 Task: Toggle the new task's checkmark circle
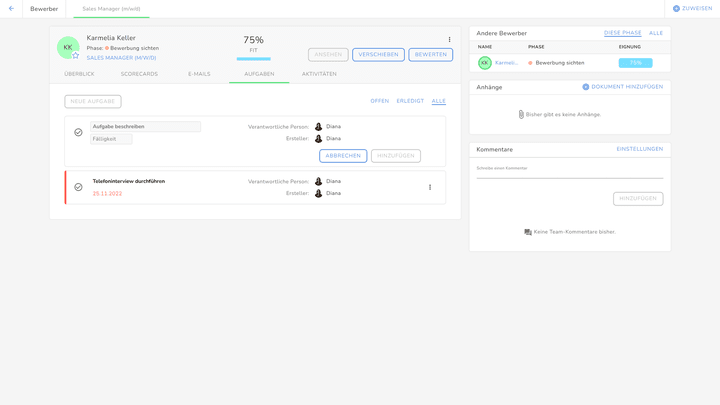pyautogui.click(x=78, y=132)
